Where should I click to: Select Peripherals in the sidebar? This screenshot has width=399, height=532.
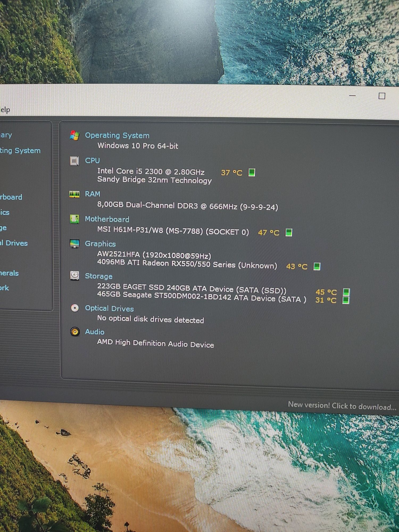(x=9, y=273)
